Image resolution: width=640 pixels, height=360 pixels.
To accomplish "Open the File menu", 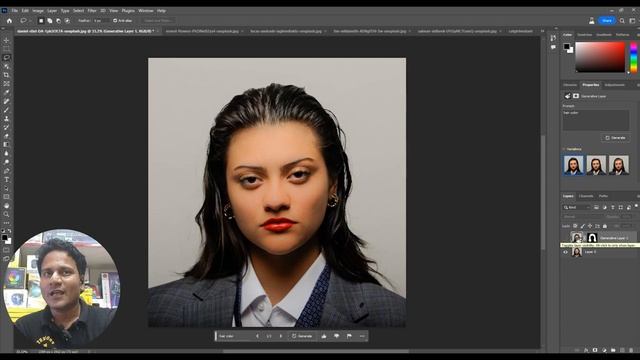I will (15, 11).
